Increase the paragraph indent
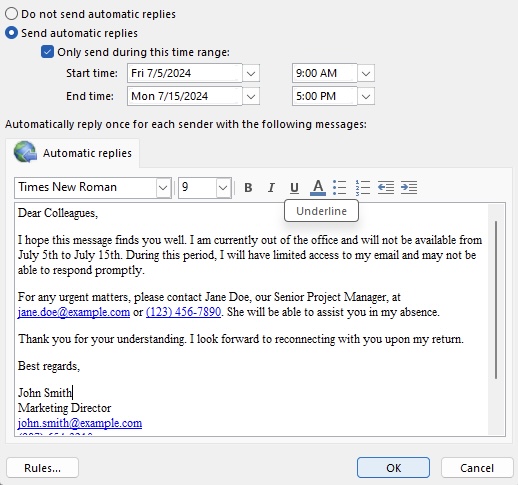The width and height of the screenshot is (518, 485). [409, 188]
